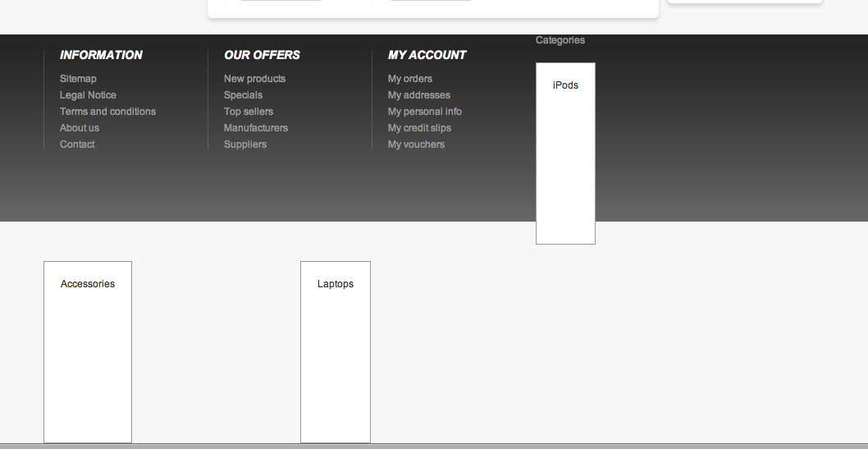Click the OUR OFFERS heading
Image resolution: width=868 pixels, height=449 pixels.
pyautogui.click(x=262, y=55)
